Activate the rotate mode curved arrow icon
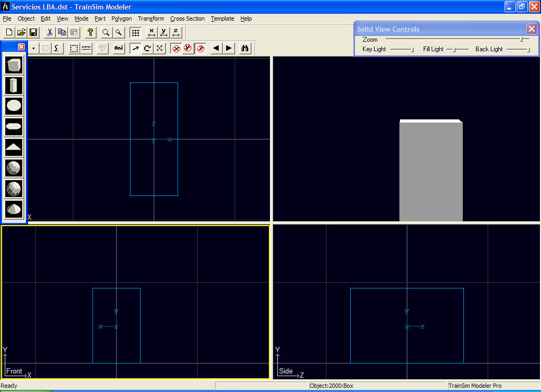This screenshot has height=392, width=541. (147, 49)
